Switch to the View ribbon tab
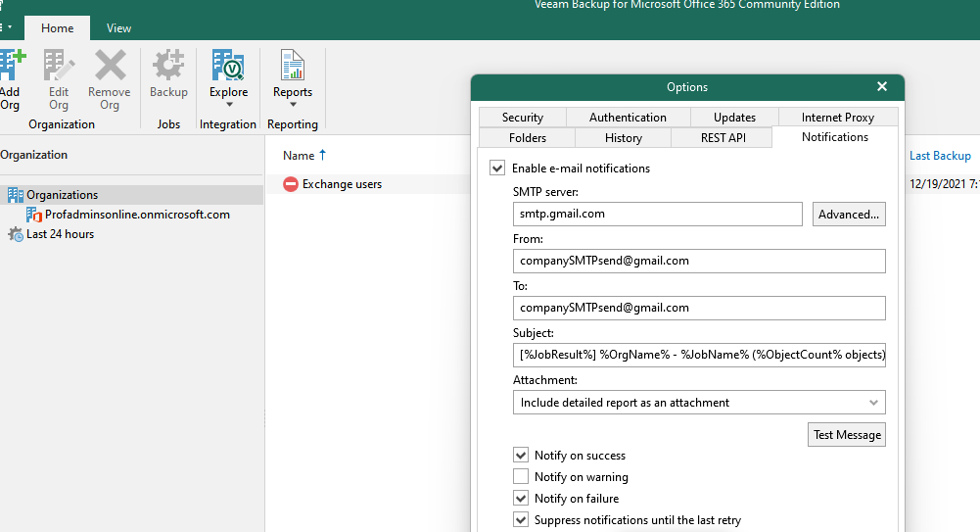This screenshot has height=532, width=980. tap(118, 28)
